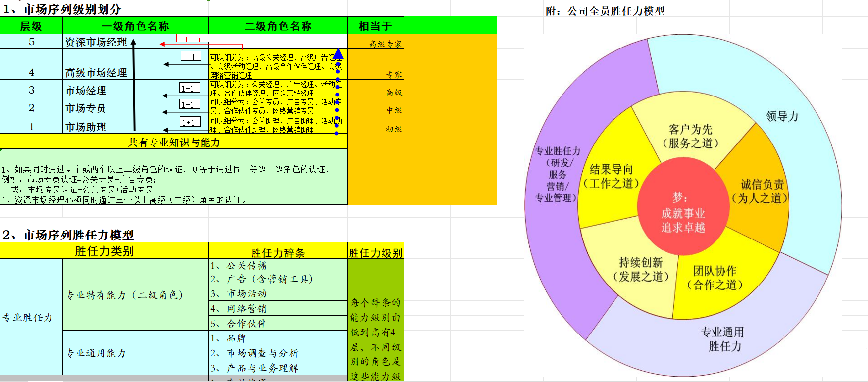868x382 pixels.
Task: Select the 2、广告（含营销工具）cell
Action: click(x=278, y=279)
